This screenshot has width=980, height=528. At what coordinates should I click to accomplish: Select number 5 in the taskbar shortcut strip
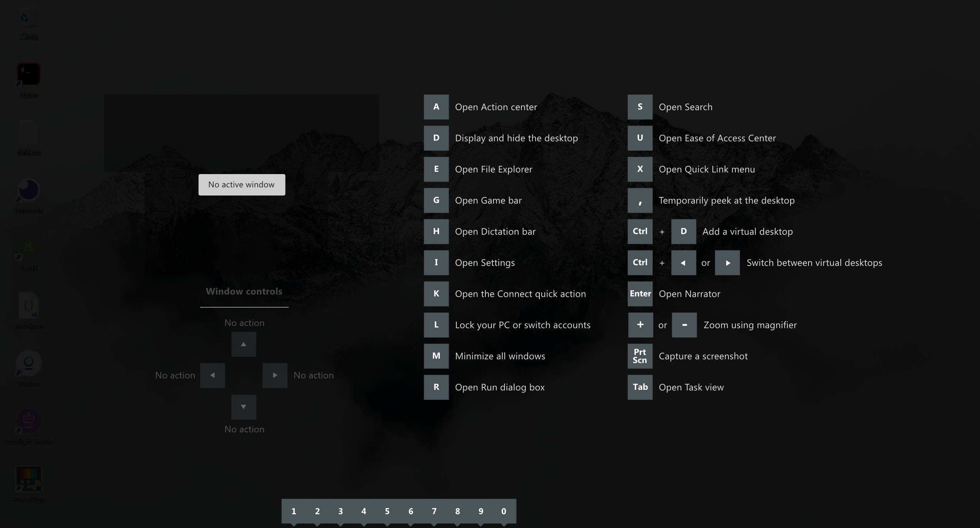point(387,511)
